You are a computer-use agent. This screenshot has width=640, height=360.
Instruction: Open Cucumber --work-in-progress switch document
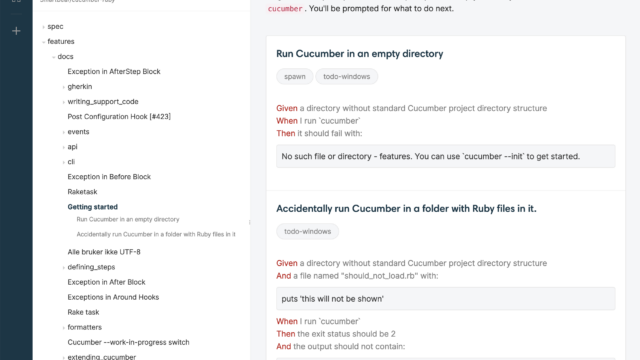[x=128, y=342]
